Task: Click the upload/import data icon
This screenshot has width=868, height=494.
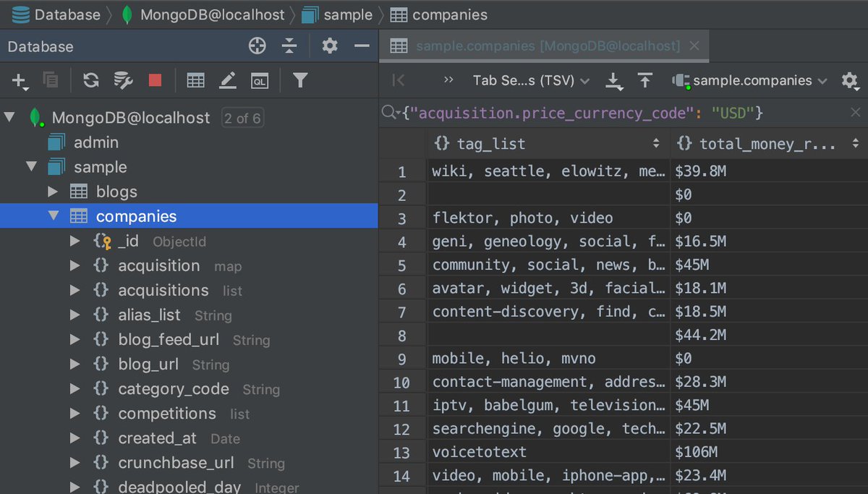Action: click(x=645, y=80)
